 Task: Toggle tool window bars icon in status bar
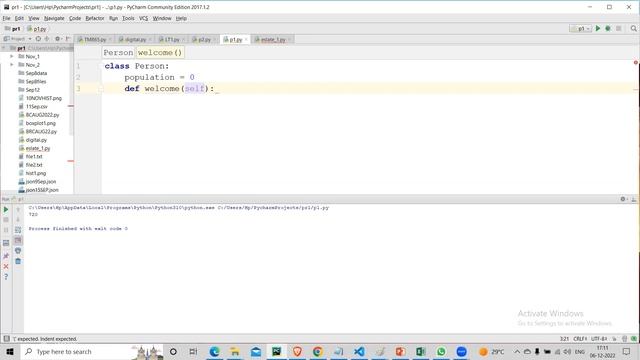pyautogui.click(x=6, y=339)
